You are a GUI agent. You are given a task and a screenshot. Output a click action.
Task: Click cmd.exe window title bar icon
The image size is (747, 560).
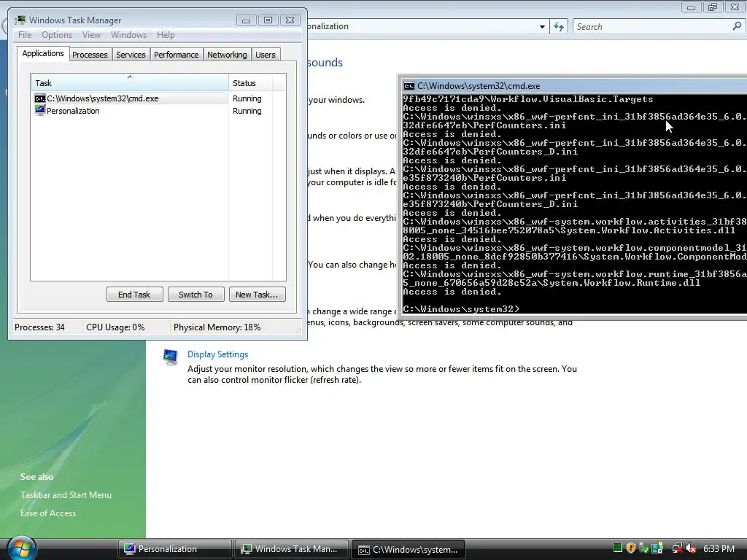(x=409, y=86)
